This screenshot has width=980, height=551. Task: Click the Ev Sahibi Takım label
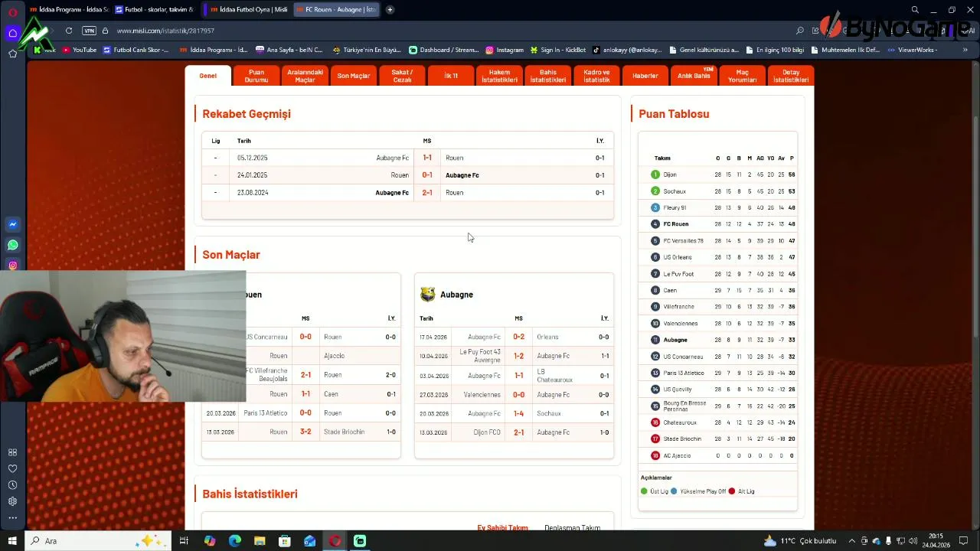click(503, 528)
